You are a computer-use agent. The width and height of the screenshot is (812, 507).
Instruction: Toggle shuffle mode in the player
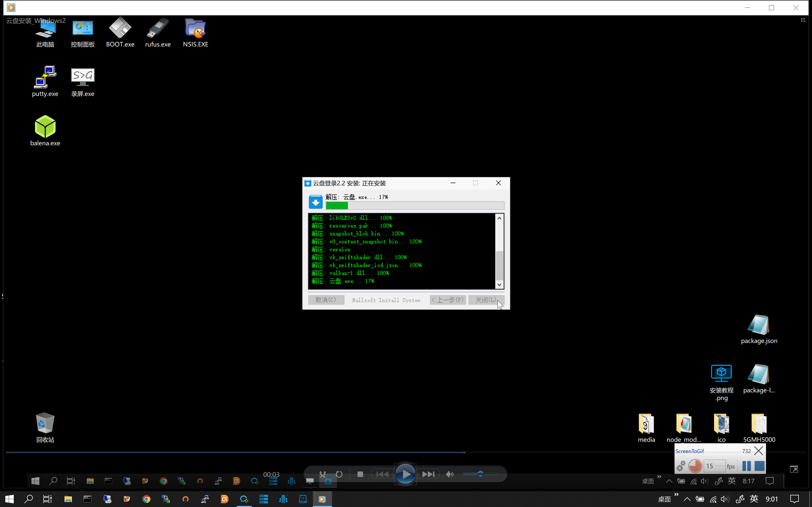coord(322,474)
